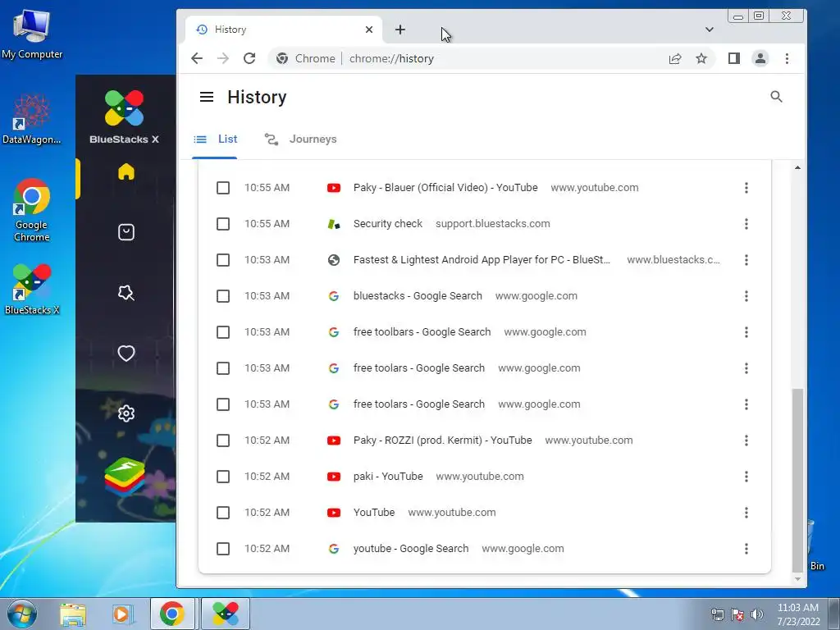Screen dimensions: 840x630
Task: Open BlueStacks X search/discover icon
Action: [126, 293]
